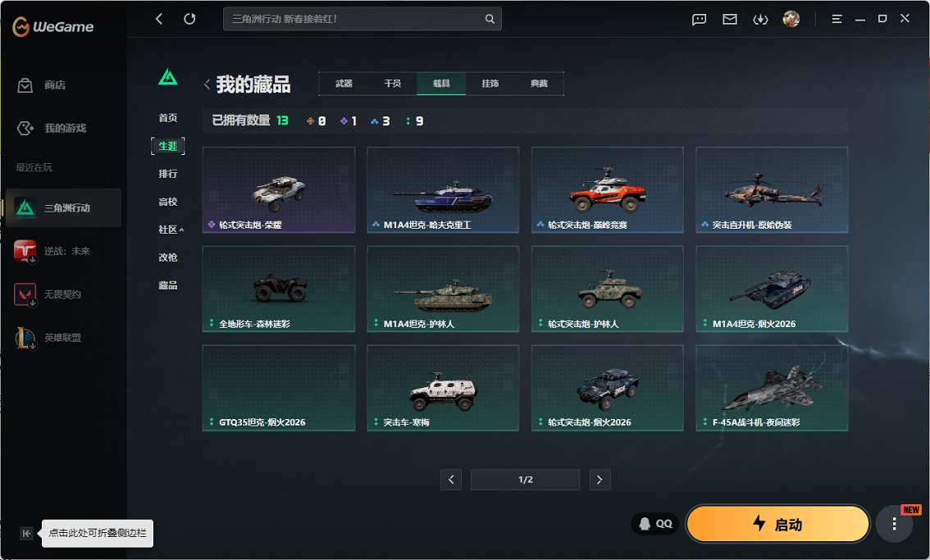Screen dimensions: 930x560
Task: Switch to the 挂饰 tab
Action: [491, 83]
